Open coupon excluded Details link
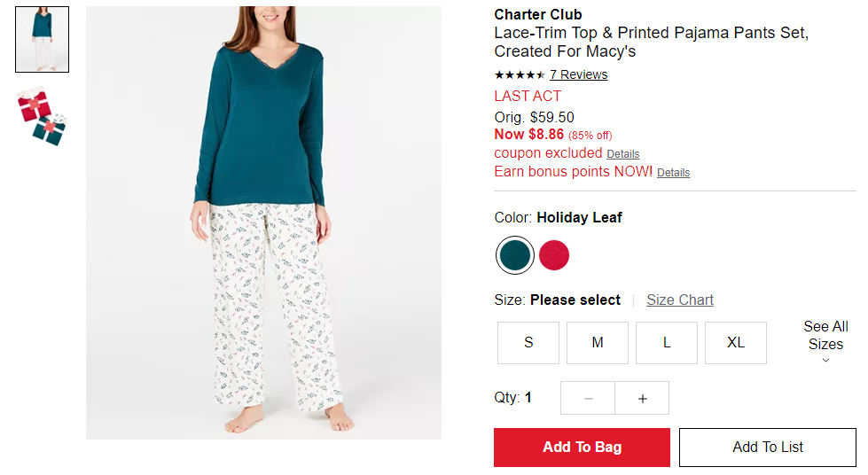The height and width of the screenshot is (475, 868). click(x=622, y=154)
